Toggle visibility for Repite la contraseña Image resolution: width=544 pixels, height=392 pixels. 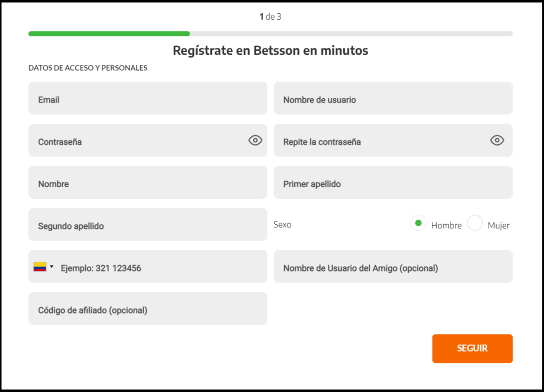pos(497,140)
